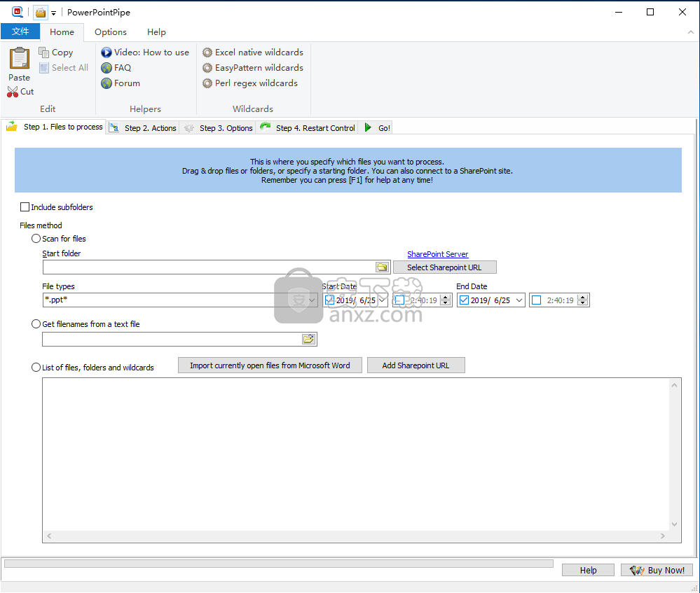This screenshot has width=700, height=593.
Task: Click inside the files list text area
Action: 356,454
